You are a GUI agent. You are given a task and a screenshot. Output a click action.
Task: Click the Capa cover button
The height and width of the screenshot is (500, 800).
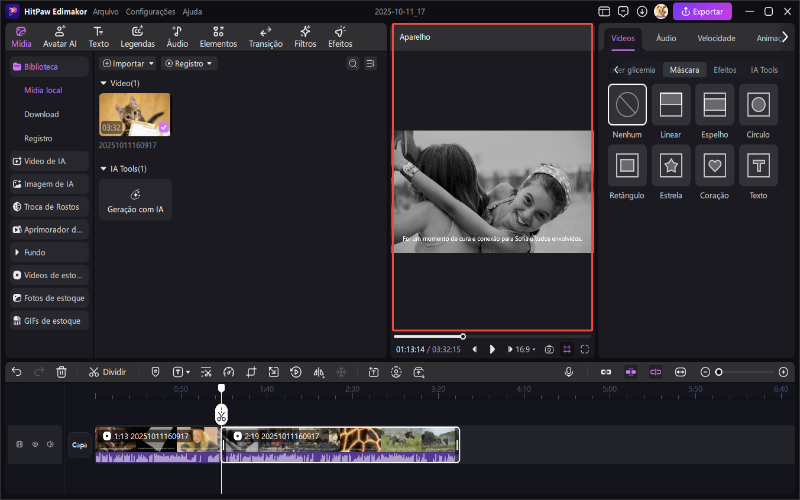pos(80,445)
